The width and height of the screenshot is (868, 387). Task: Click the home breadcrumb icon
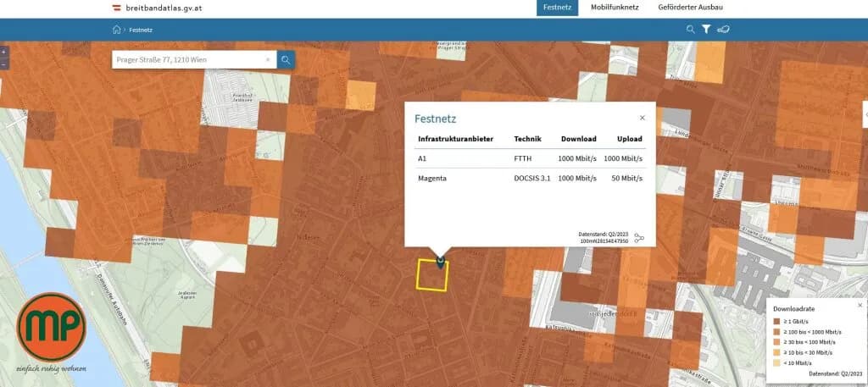point(116,30)
